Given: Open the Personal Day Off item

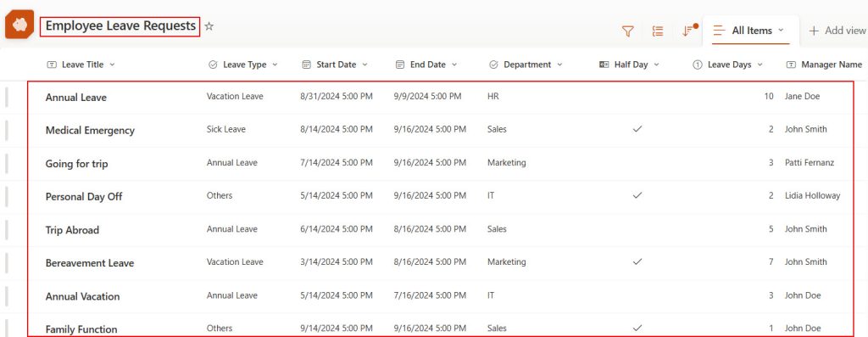Looking at the screenshot, I should (84, 197).
